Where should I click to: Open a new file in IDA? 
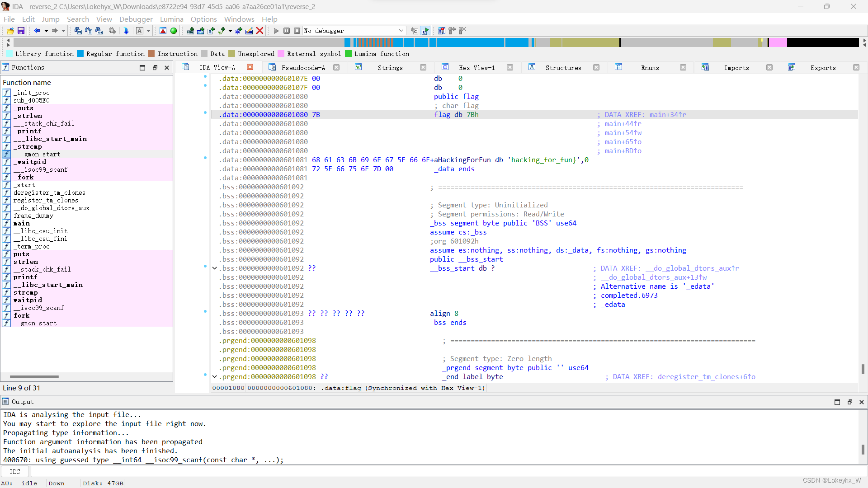coord(9,31)
